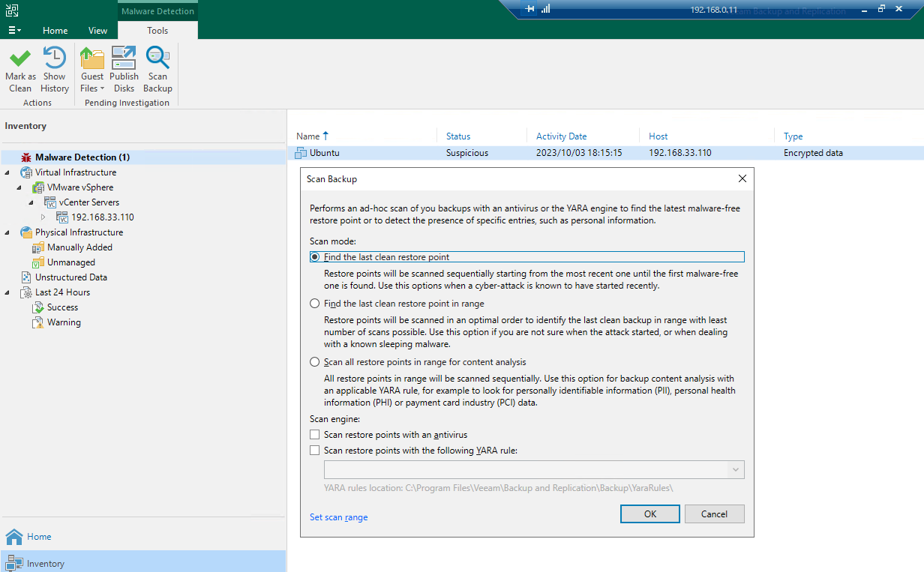The width and height of the screenshot is (924, 572).
Task: Click the connection signal bars icon
Action: point(545,9)
